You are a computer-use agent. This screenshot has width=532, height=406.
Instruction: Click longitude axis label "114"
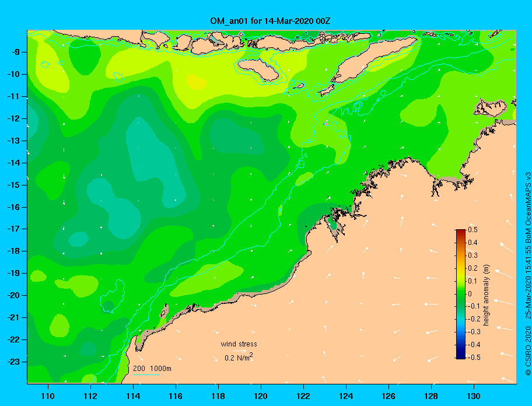133,396
